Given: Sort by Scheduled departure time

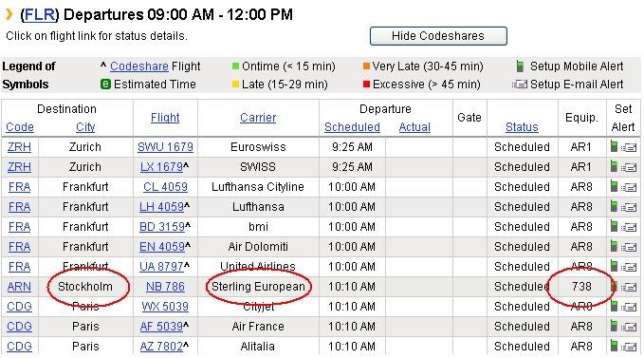Looking at the screenshot, I should (352, 127).
